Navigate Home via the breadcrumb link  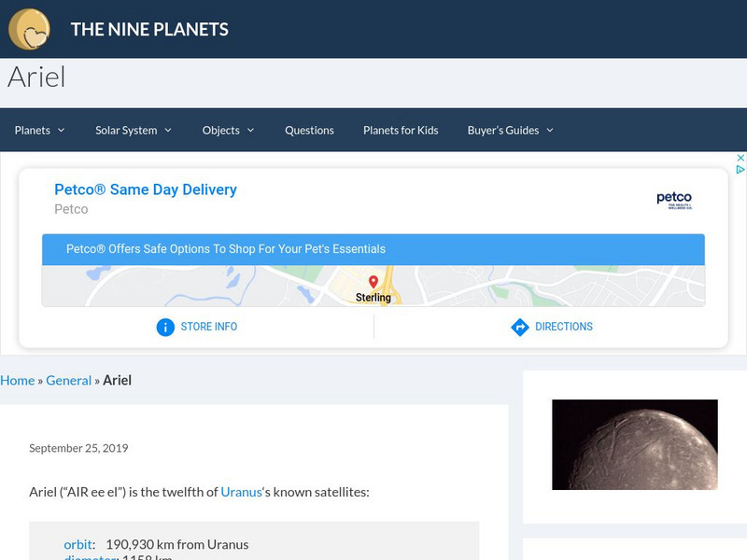coord(17,380)
